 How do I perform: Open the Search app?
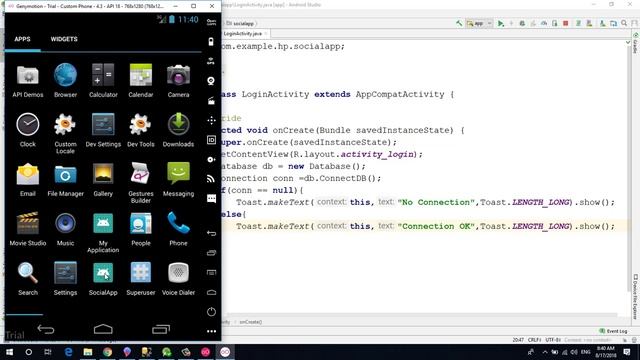(28, 278)
